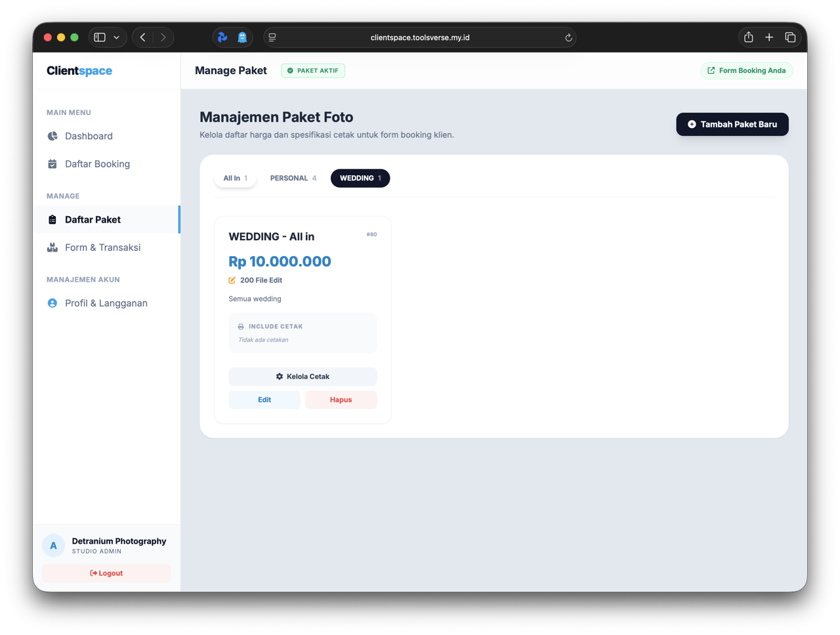
Task: Select the All In package tab
Action: [235, 178]
